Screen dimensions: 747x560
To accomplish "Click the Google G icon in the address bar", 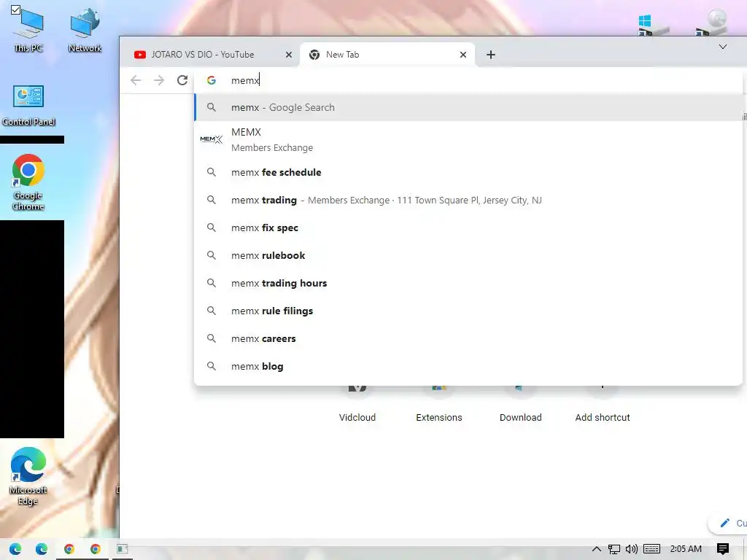I will [212, 80].
